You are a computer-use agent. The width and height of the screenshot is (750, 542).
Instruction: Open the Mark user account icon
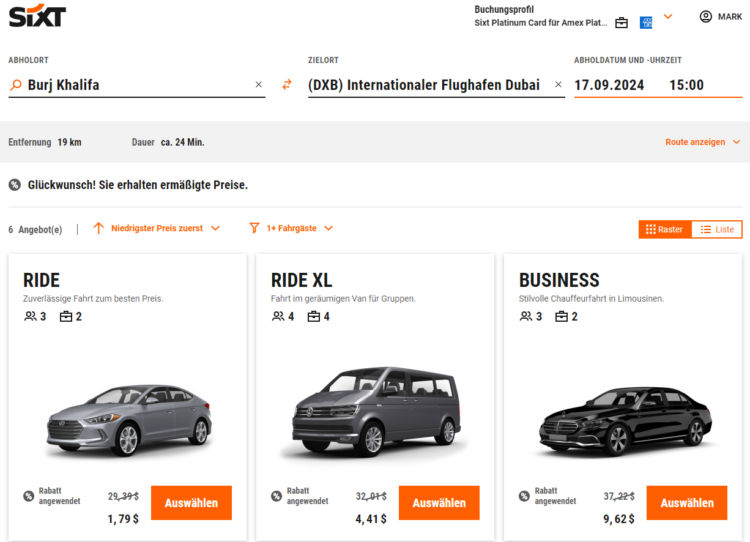point(706,17)
